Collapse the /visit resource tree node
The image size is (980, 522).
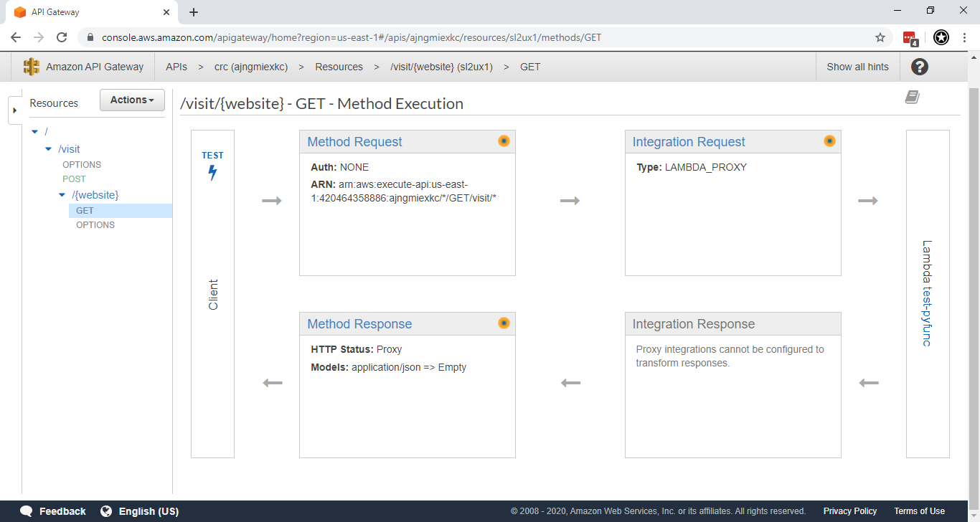(49, 149)
